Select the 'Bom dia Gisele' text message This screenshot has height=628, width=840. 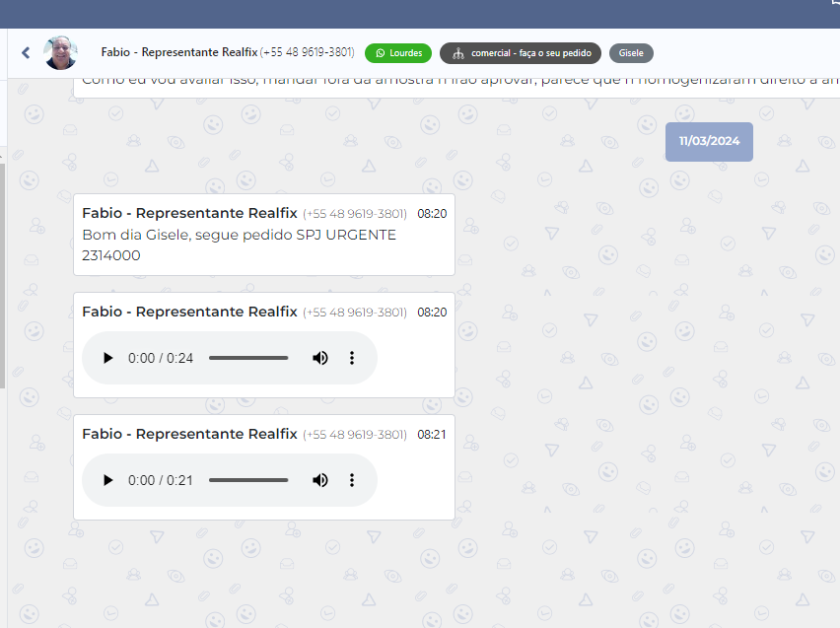click(239, 244)
